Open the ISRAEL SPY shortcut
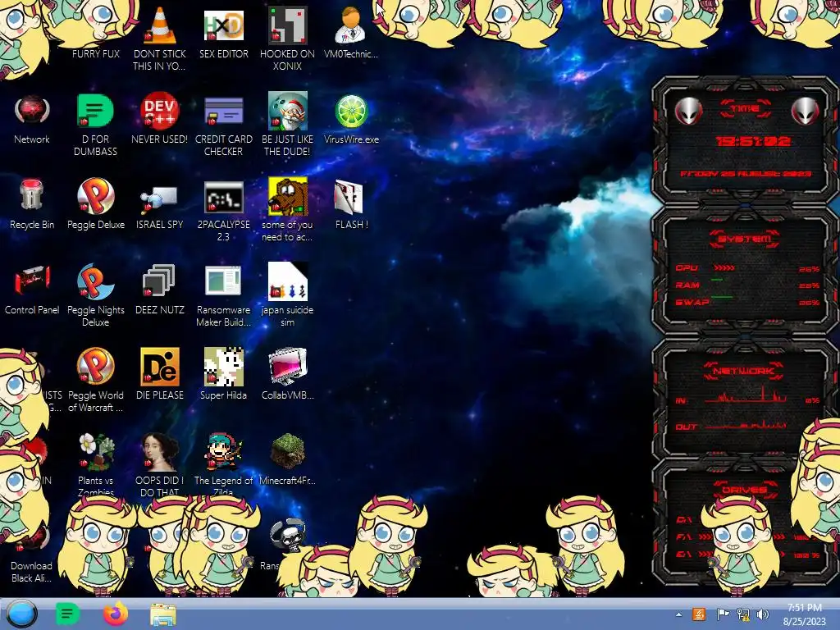Viewport: 840px width, 630px height. pyautogui.click(x=160, y=208)
